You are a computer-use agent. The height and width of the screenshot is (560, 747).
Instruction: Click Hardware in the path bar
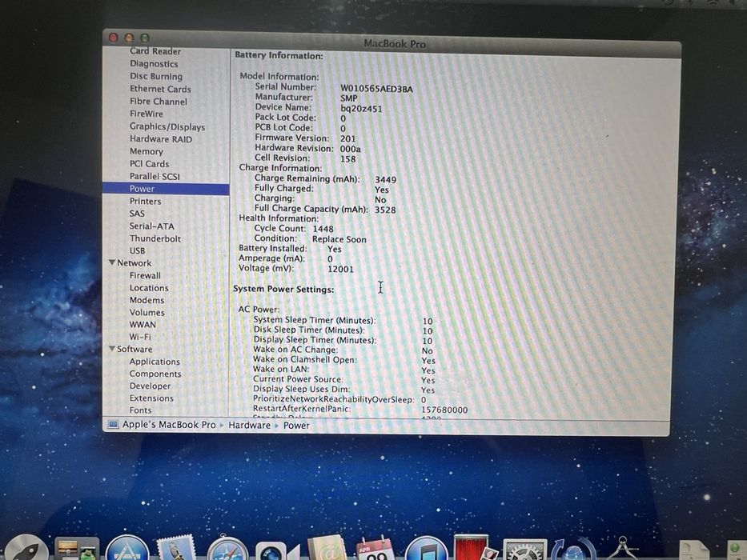pyautogui.click(x=249, y=426)
